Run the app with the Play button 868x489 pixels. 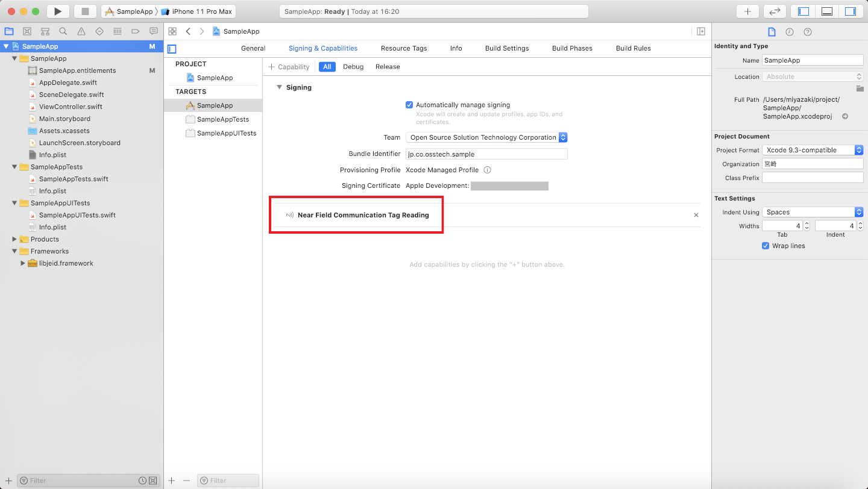pos(57,11)
